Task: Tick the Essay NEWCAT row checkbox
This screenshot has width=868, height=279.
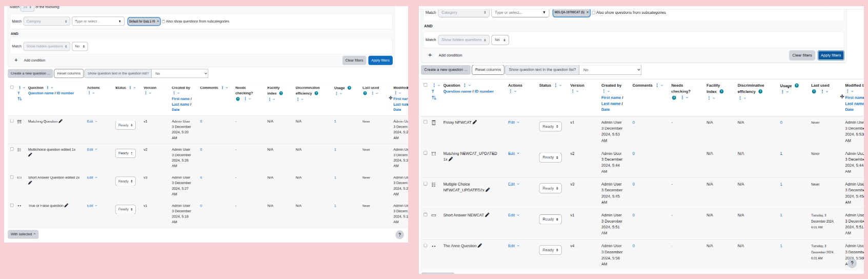Action: tap(425, 122)
